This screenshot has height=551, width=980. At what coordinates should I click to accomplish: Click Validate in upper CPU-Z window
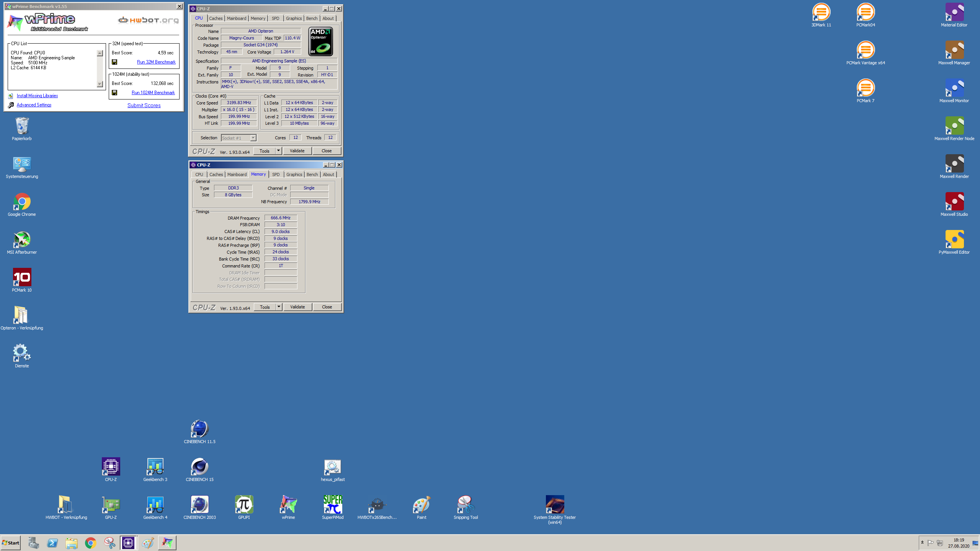click(x=297, y=151)
